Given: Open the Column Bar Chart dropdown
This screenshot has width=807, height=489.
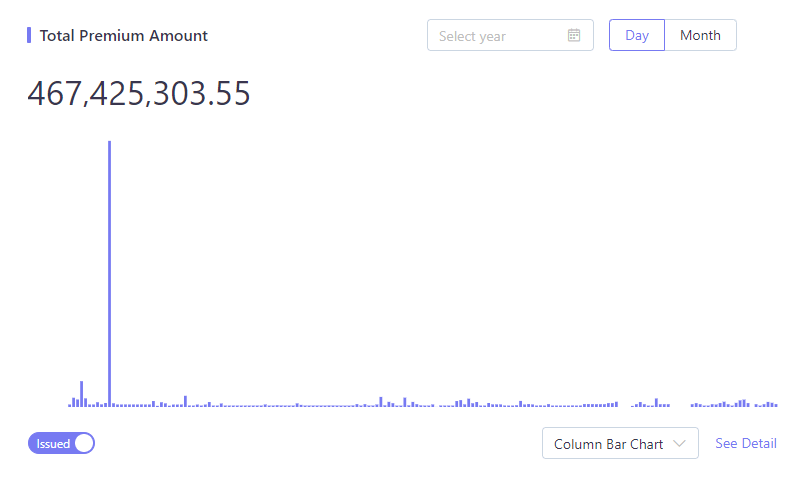Looking at the screenshot, I should (x=620, y=443).
